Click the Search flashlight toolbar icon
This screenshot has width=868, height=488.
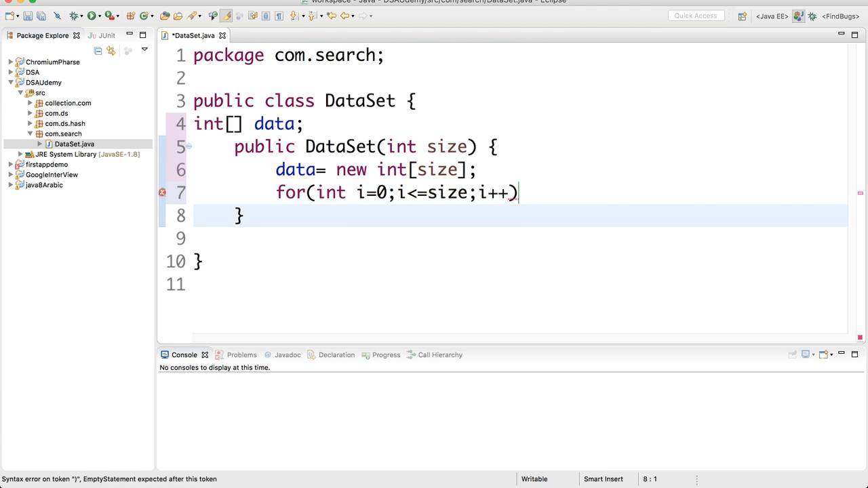tap(192, 16)
